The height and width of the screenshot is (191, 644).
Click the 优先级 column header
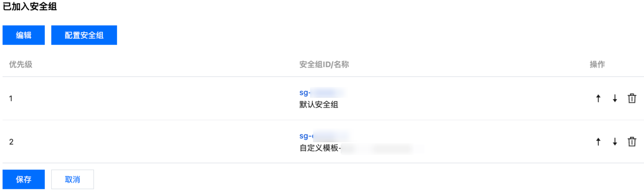click(21, 64)
